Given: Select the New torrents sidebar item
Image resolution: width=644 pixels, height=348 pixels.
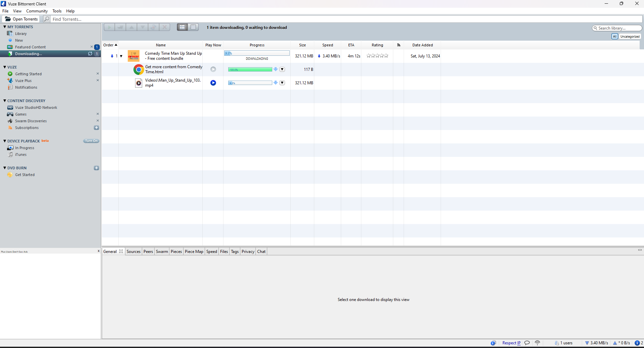Looking at the screenshot, I should pyautogui.click(x=19, y=40).
